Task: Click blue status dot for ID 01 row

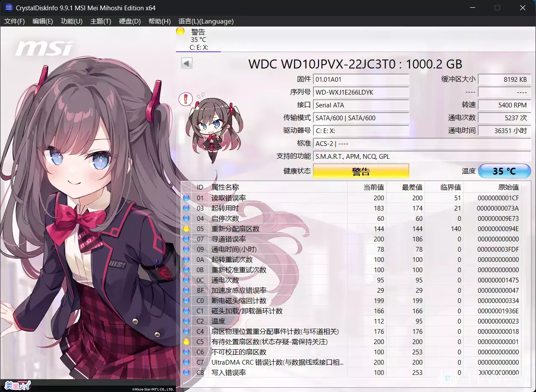Action: pyautogui.click(x=186, y=198)
